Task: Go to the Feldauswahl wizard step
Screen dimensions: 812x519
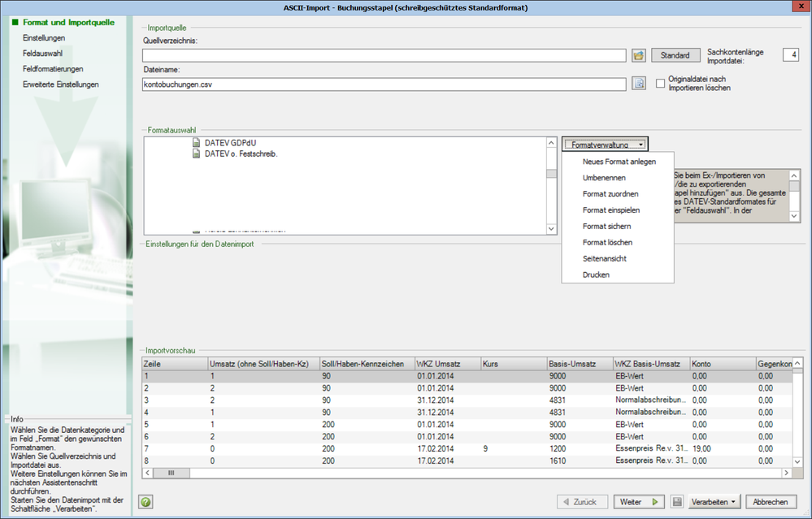Action: click(x=42, y=53)
